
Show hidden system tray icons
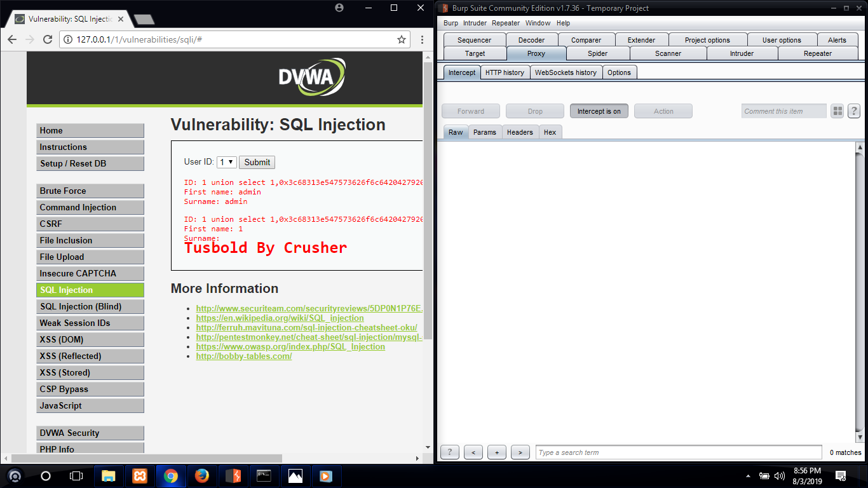748,475
